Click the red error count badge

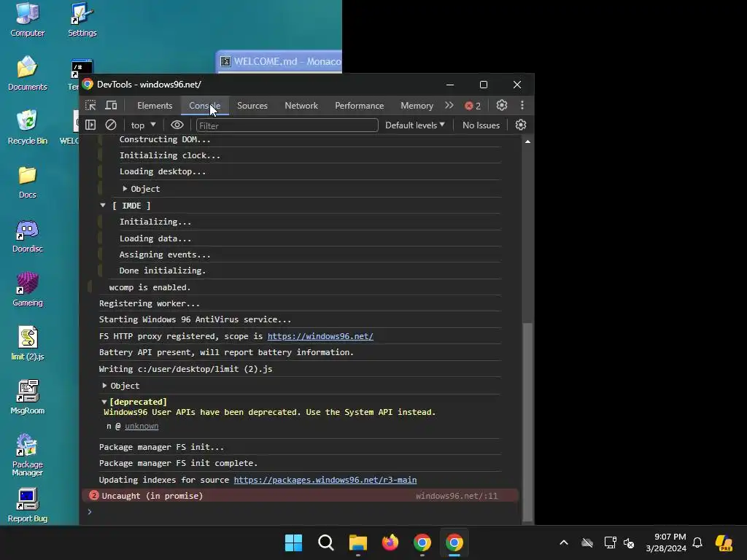tap(473, 106)
